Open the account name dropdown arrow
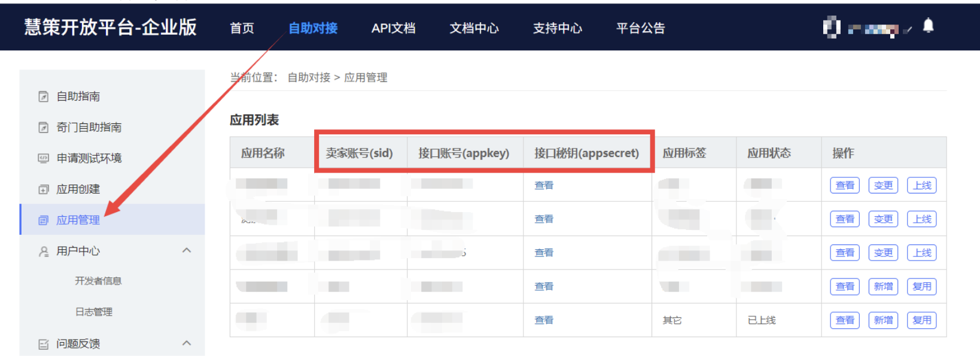The image size is (980, 363). (908, 29)
